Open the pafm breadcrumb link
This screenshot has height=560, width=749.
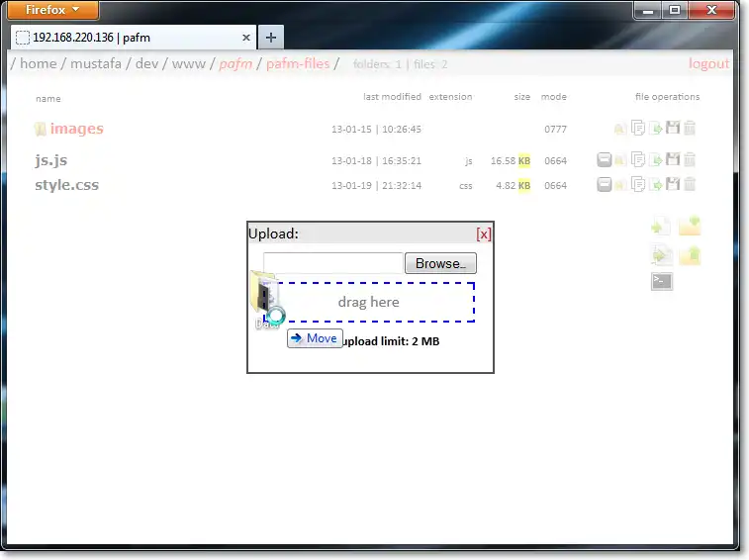(235, 63)
